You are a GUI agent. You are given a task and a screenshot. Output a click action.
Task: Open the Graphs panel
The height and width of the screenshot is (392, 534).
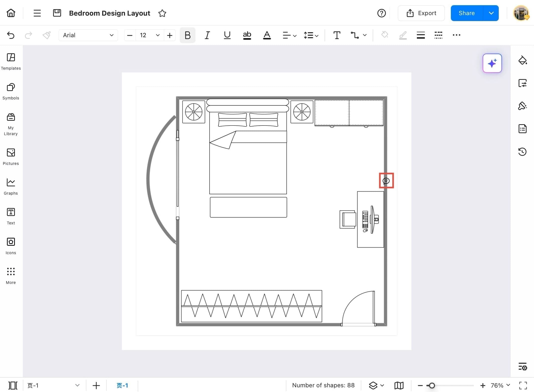click(x=11, y=186)
